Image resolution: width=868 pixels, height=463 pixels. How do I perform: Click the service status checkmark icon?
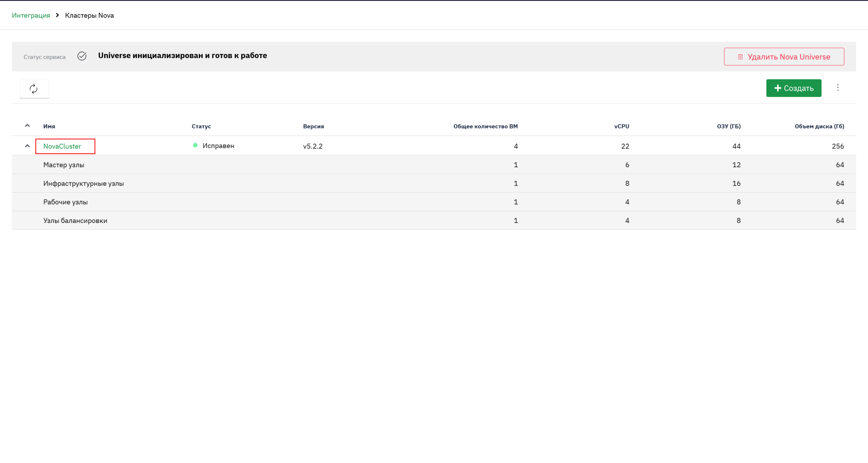(82, 56)
